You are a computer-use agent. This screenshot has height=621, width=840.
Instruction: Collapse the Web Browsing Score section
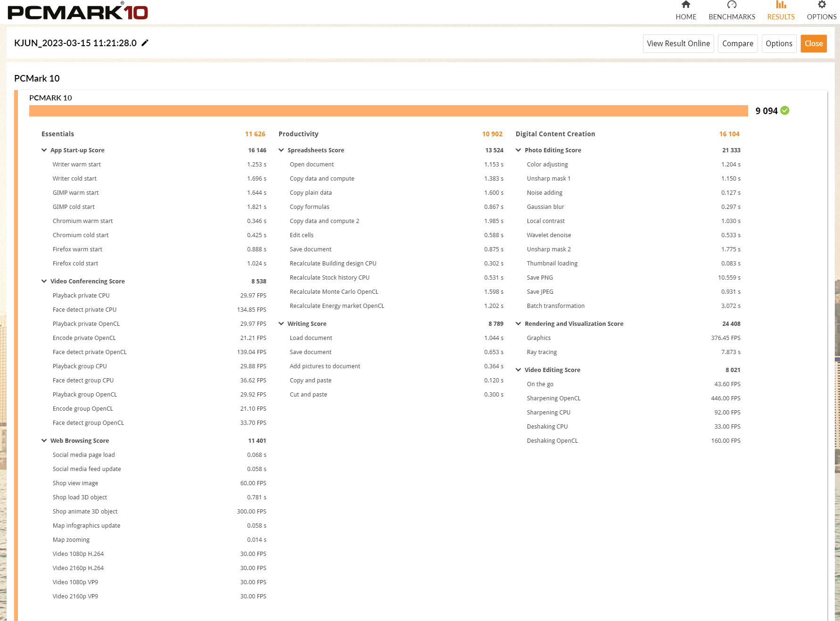click(44, 440)
